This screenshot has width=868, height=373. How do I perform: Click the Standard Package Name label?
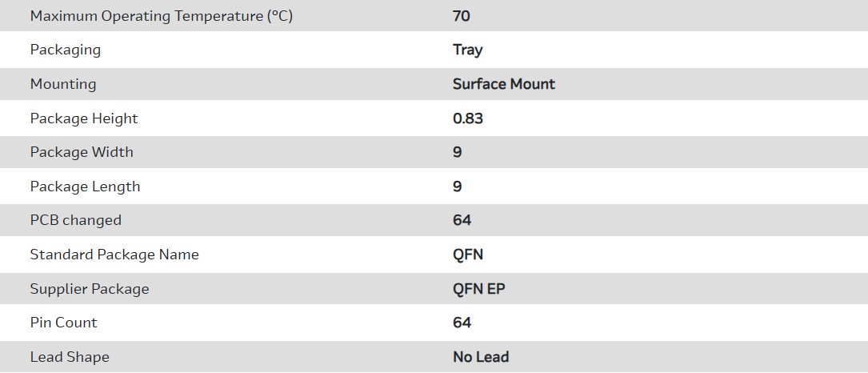pos(114,255)
